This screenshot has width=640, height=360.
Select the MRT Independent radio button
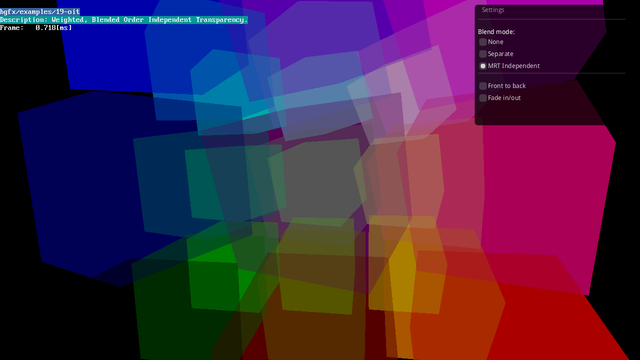[x=483, y=66]
